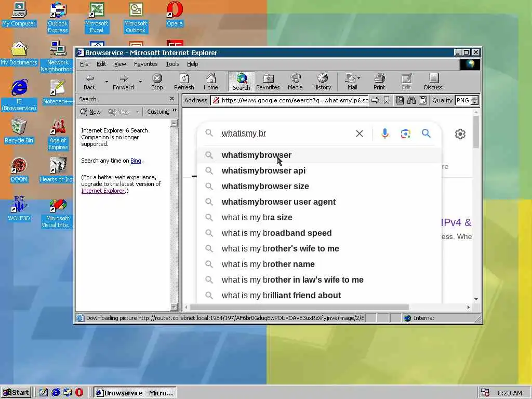
Task: Click the binoculars find icon
Action: [x=411, y=100]
